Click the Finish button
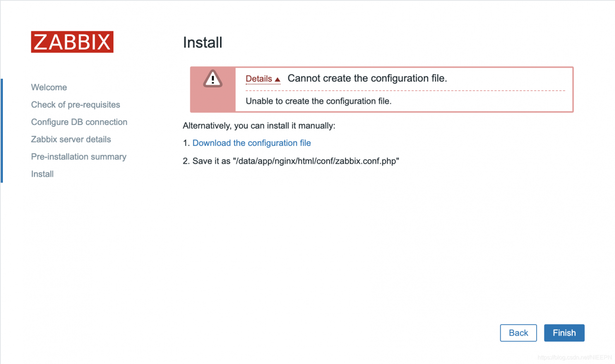Image resolution: width=615 pixels, height=364 pixels. tap(564, 333)
